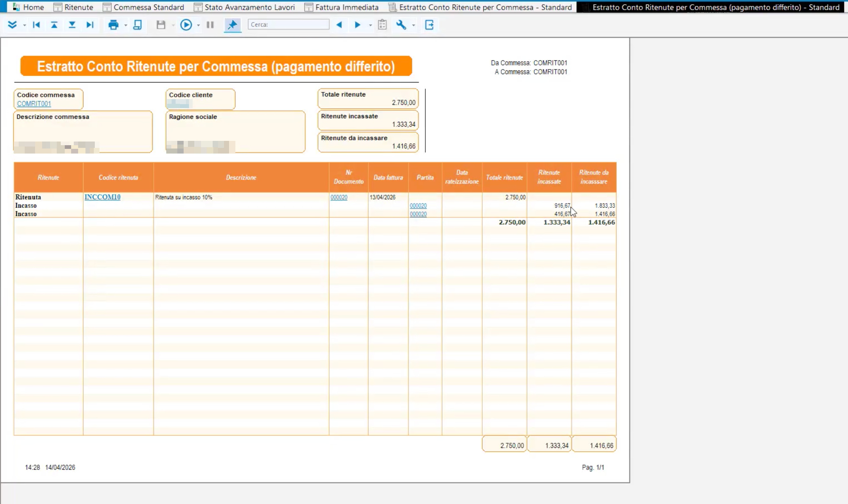This screenshot has height=504, width=848.
Task: Click the 1.833,33 value in Ritenute da incassare
Action: 605,206
